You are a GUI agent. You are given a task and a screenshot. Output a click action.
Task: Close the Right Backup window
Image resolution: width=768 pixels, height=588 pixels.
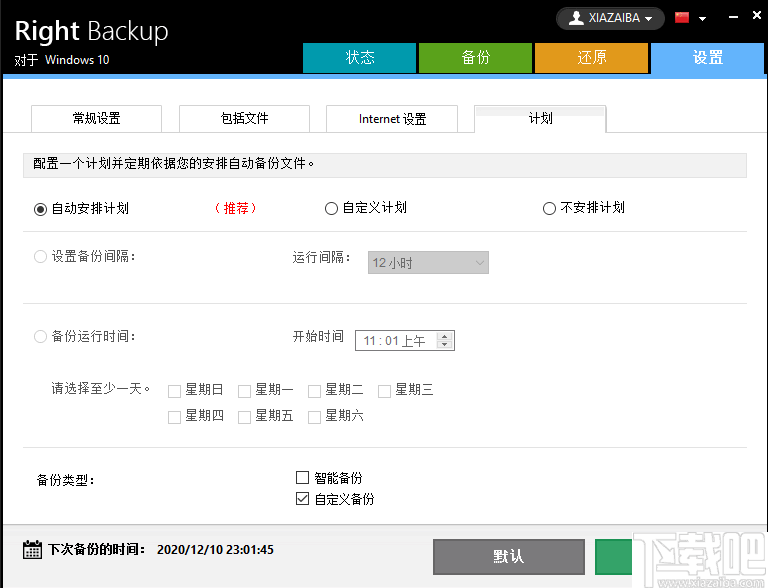click(757, 15)
